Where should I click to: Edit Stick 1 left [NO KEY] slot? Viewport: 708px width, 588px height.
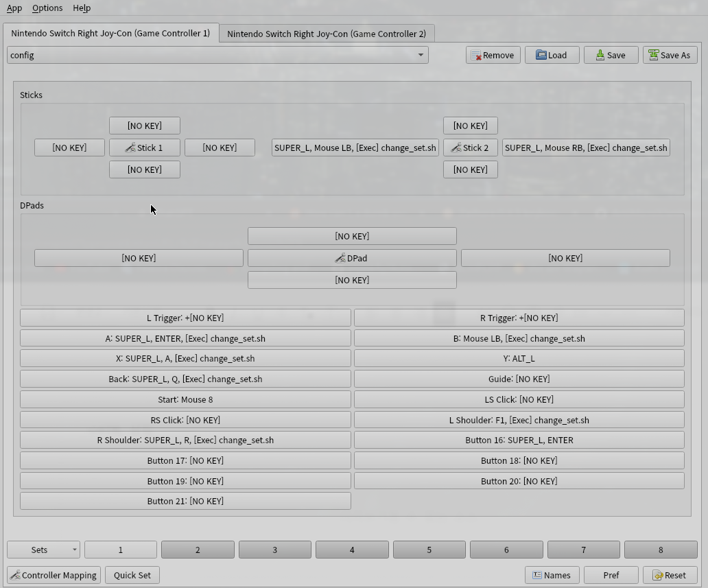pyautogui.click(x=69, y=148)
